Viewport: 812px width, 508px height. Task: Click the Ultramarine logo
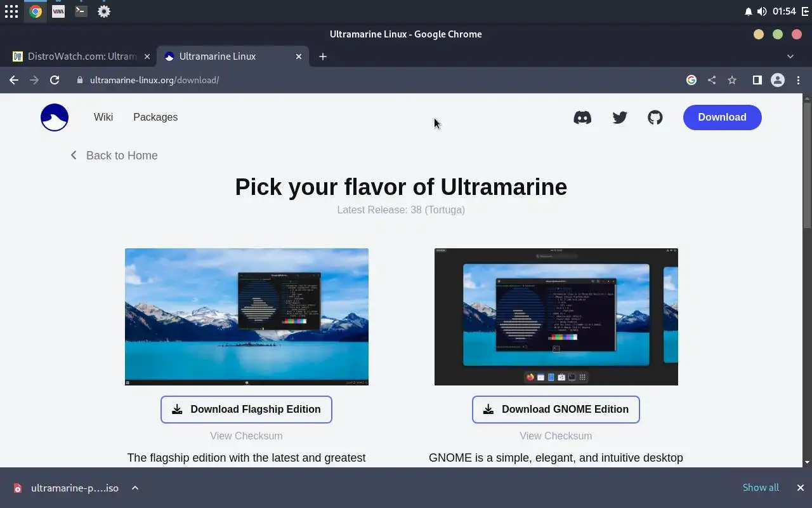click(55, 117)
